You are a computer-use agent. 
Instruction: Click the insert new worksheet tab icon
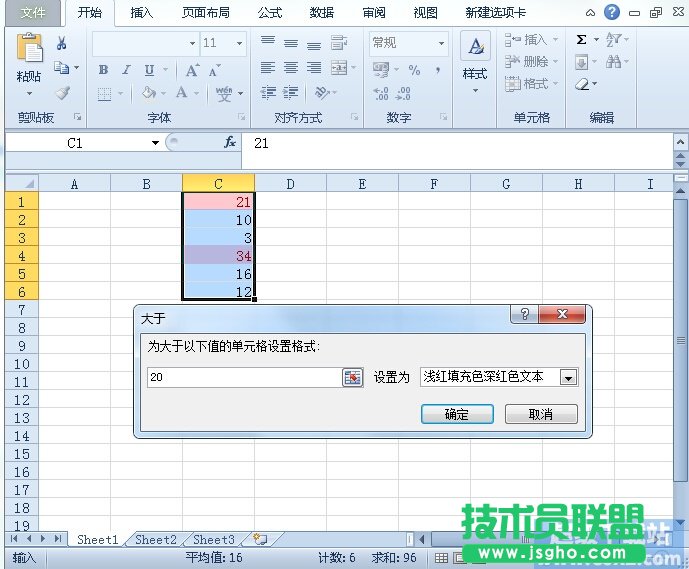260,539
